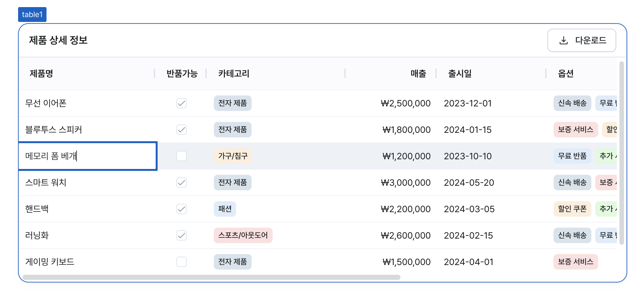Click the ₩3,000,000 sales cell
The width and height of the screenshot is (644, 296).
(x=406, y=183)
